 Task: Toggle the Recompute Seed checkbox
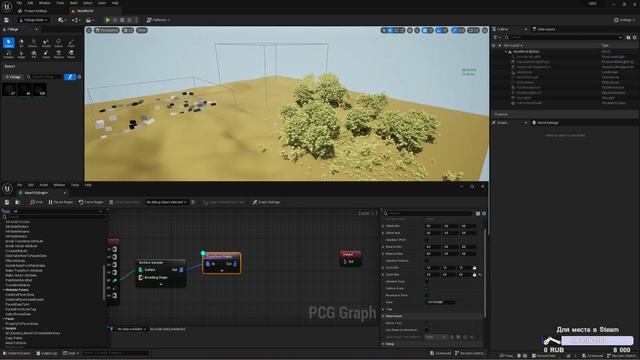[427, 295]
